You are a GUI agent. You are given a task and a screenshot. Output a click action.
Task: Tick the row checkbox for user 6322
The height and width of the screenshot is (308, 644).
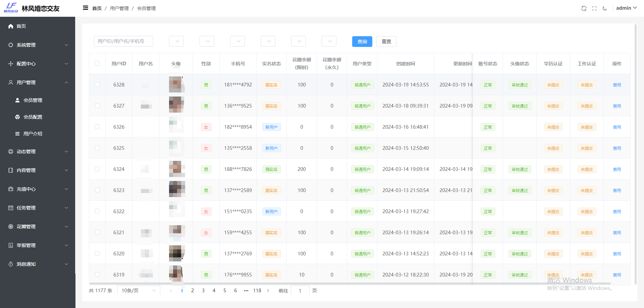pyautogui.click(x=97, y=211)
